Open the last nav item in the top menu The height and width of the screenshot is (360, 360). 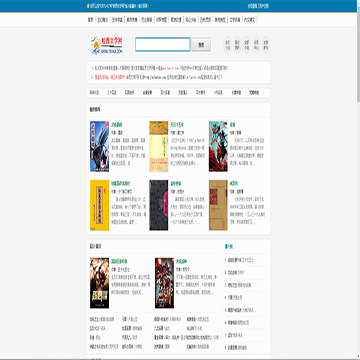click(249, 20)
